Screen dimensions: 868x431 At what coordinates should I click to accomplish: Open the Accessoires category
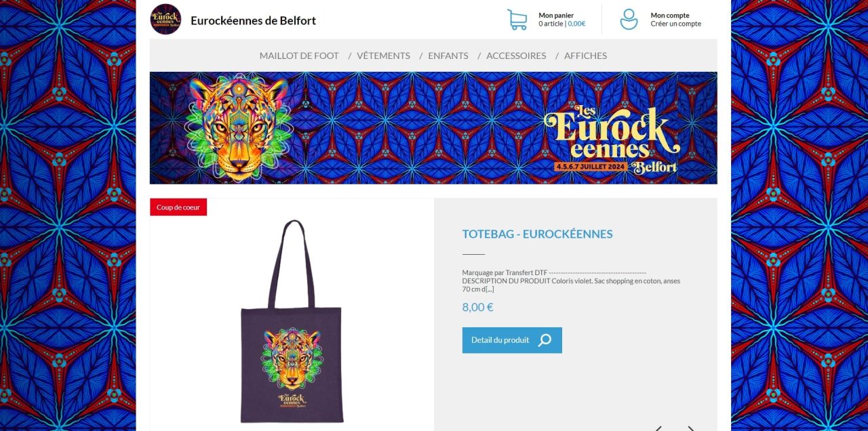pos(516,56)
